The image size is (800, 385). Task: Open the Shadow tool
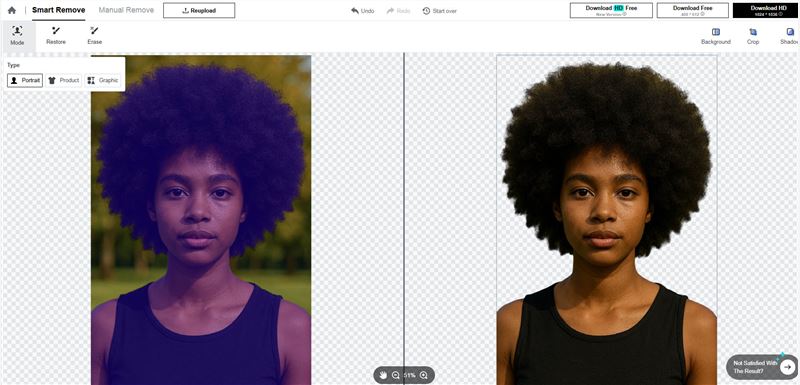pyautogui.click(x=789, y=36)
